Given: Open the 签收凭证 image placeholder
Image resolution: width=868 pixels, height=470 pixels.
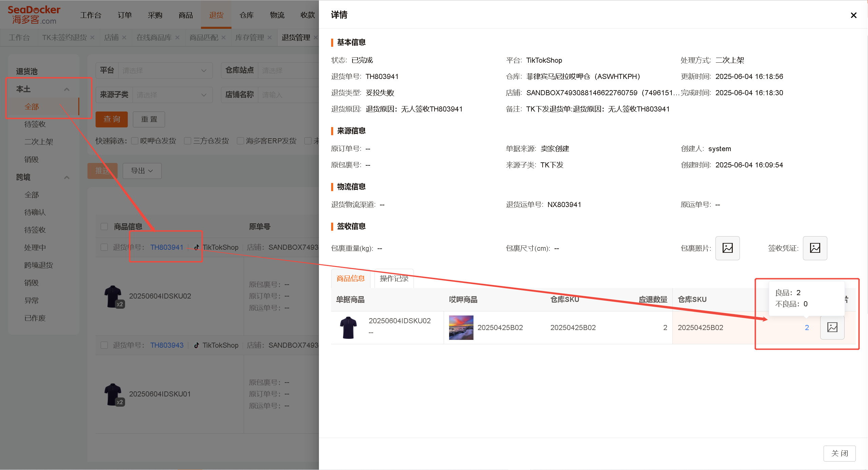Looking at the screenshot, I should 815,248.
